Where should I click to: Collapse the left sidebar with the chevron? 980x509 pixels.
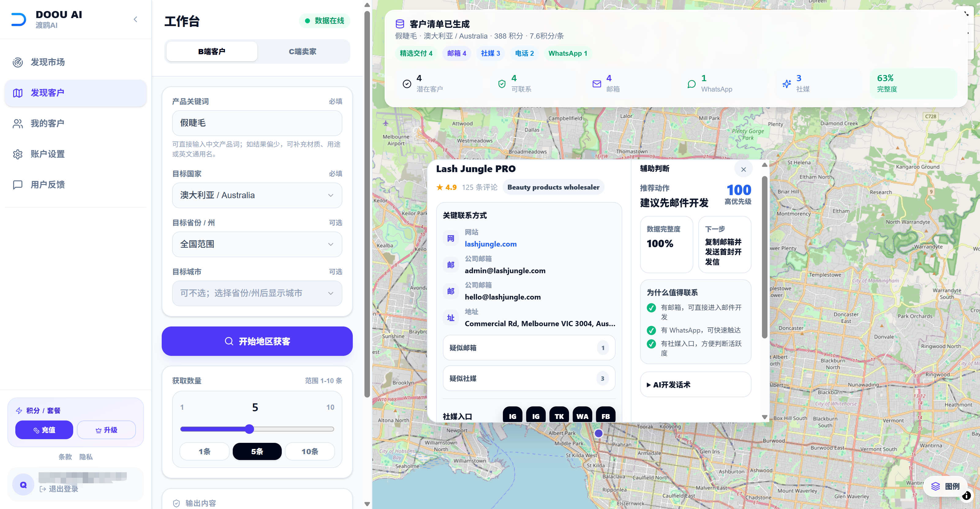pos(135,19)
